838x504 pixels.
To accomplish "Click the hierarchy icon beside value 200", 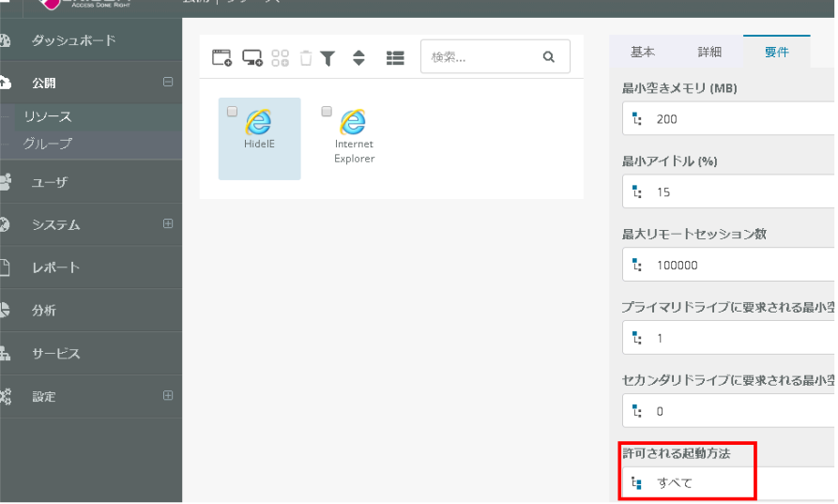I will point(638,119).
